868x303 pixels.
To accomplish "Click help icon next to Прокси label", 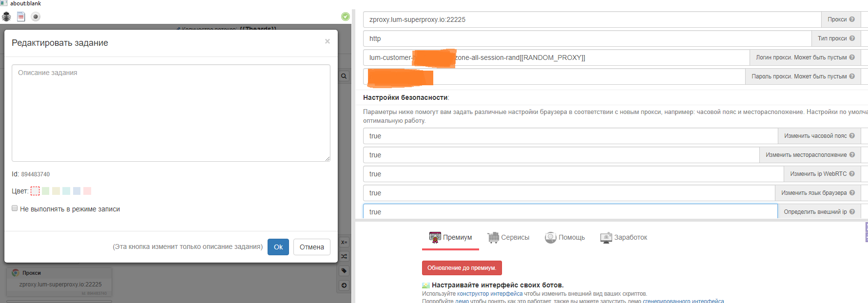I will point(852,19).
